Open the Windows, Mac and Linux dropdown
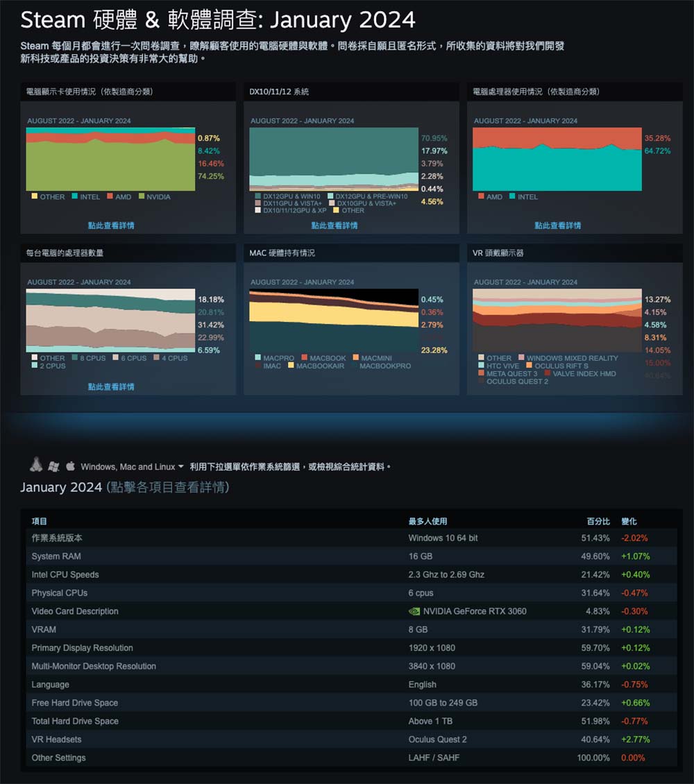The image size is (694, 784). coord(132,466)
